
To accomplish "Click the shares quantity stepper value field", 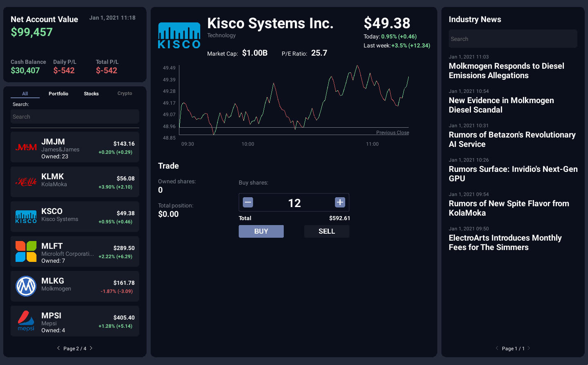I will point(294,202).
